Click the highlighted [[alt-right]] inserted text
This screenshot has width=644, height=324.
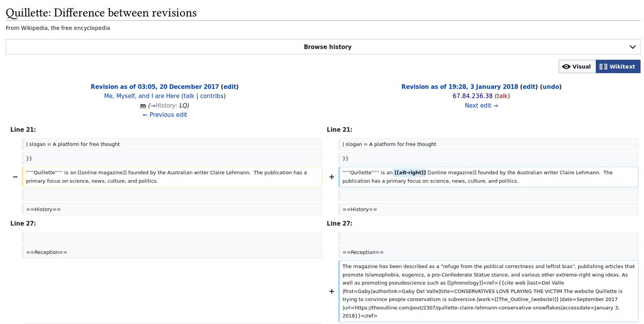(x=410, y=172)
